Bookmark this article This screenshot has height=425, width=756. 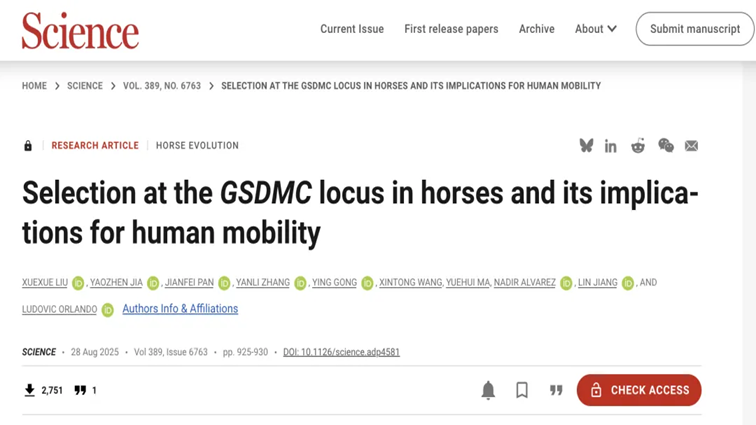[x=522, y=390]
